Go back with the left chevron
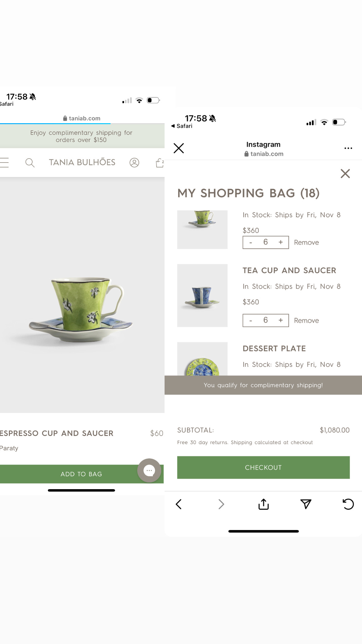 [179, 504]
